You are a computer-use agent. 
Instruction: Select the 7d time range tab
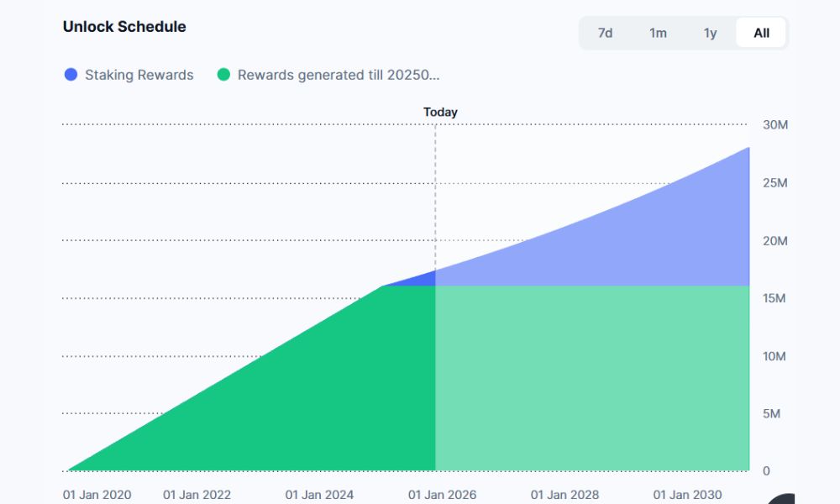click(x=605, y=33)
